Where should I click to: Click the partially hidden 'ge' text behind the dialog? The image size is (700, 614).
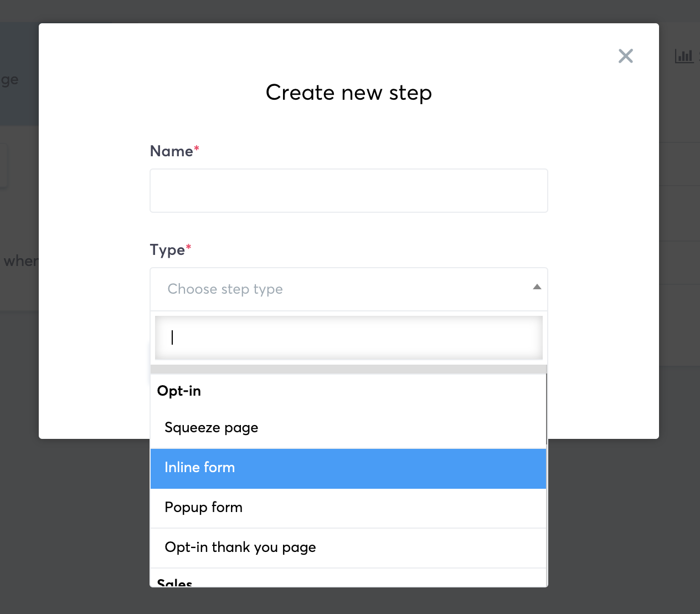tap(10, 80)
